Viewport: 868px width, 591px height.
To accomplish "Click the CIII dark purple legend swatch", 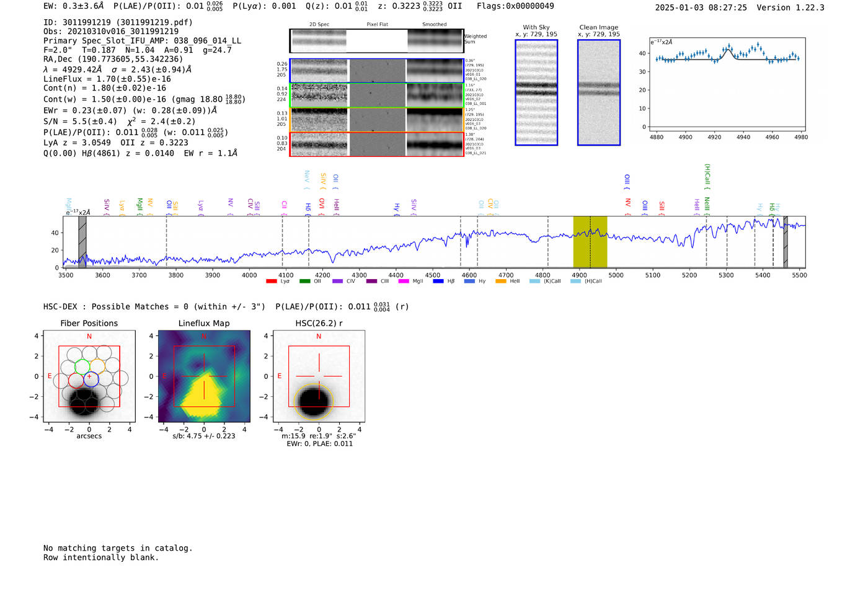I will click(x=371, y=282).
